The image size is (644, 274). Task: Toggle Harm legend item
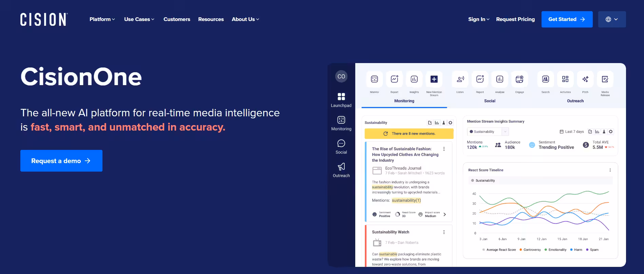click(x=576, y=250)
